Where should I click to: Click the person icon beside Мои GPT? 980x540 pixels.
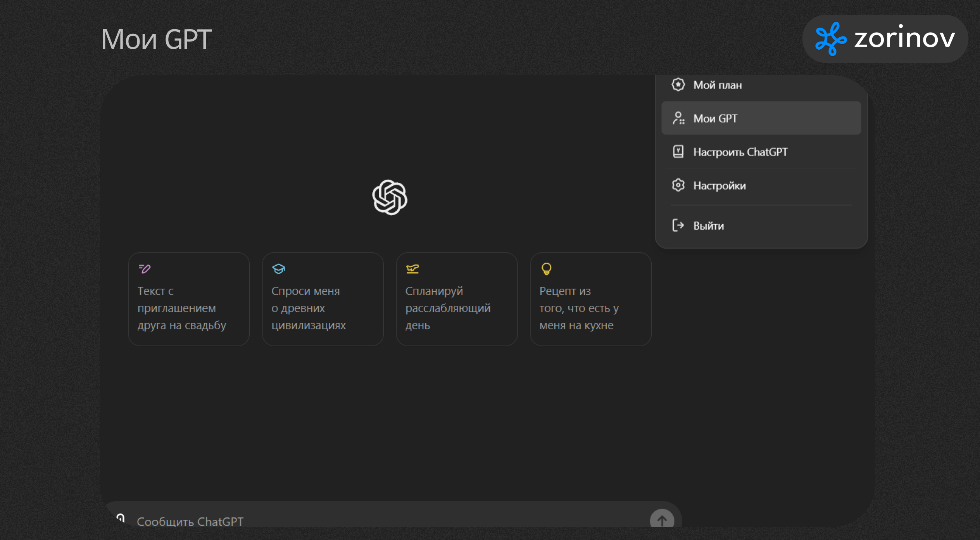[678, 118]
